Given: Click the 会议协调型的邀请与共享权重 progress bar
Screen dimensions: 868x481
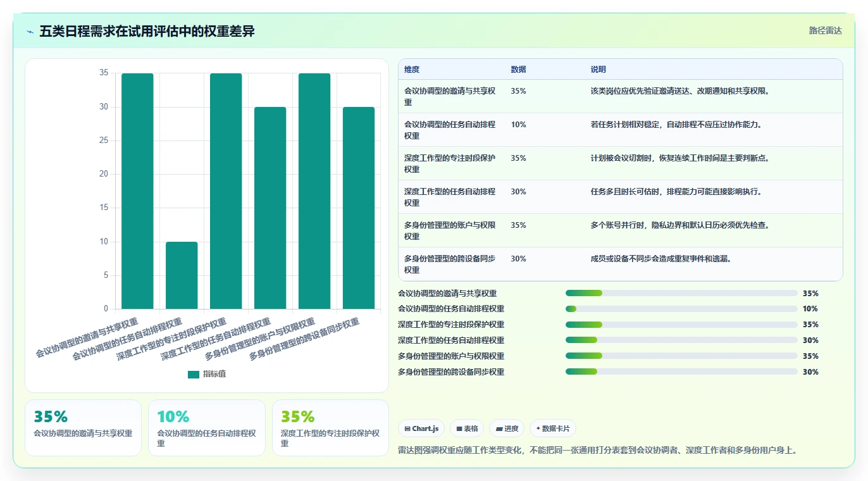Looking at the screenshot, I should tap(681, 293).
